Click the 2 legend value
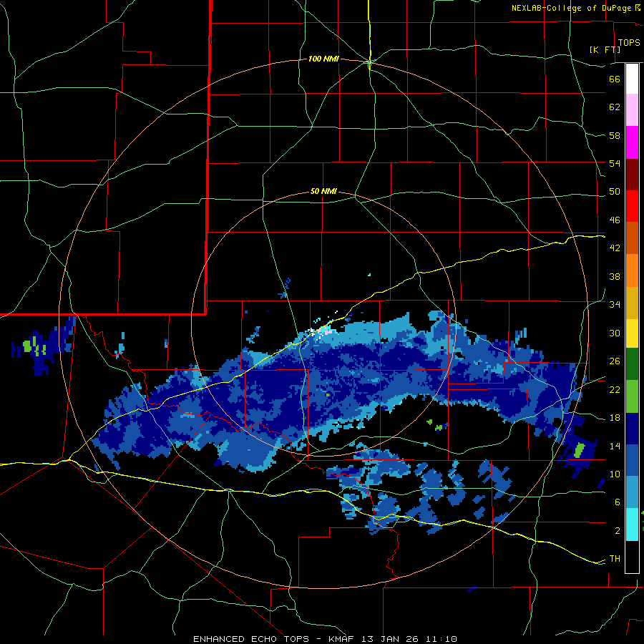The height and width of the screenshot is (644, 644). 618,531
